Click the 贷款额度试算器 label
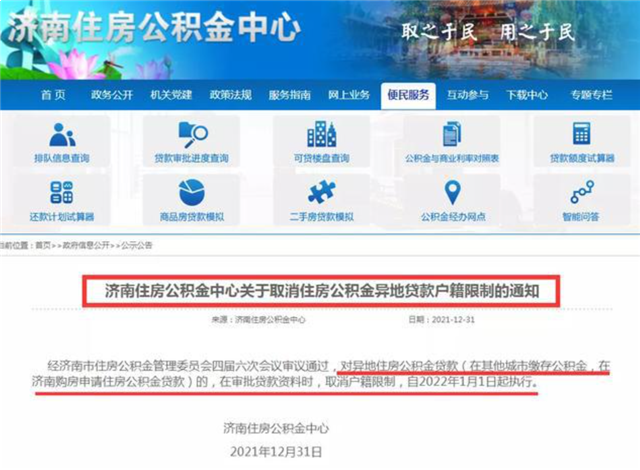This screenshot has width=640, height=470. coord(582,158)
